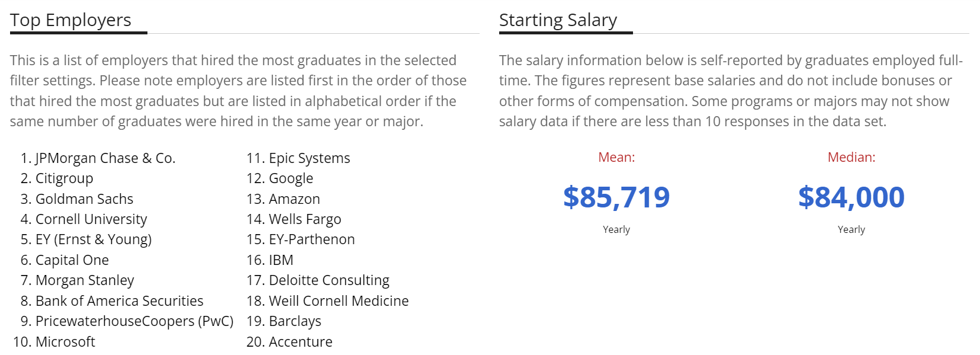Select Goldman Sachs from the employers list
This screenshot has width=980, height=355.
(84, 199)
